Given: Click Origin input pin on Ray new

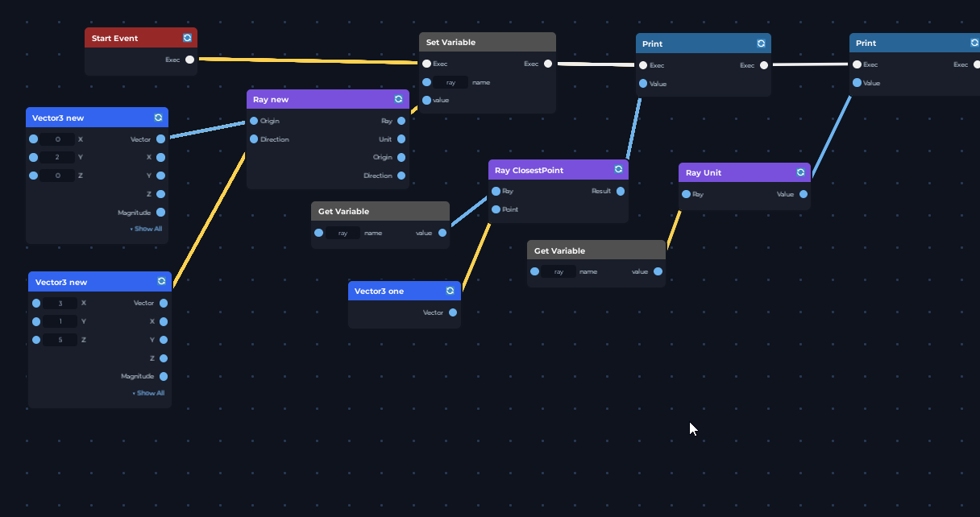Looking at the screenshot, I should pos(254,121).
